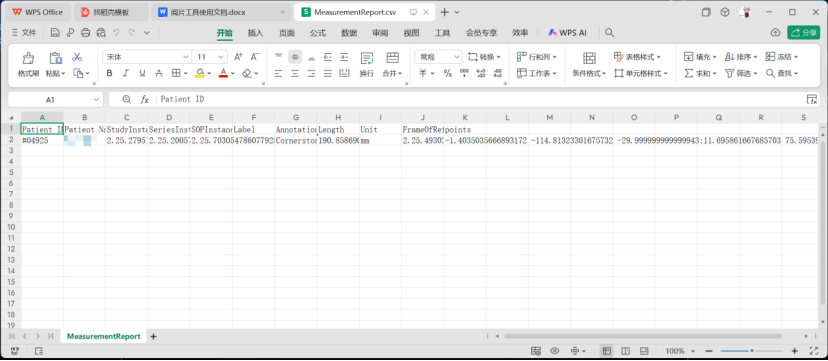Click the Print icon in quick access toolbar
The image size is (828, 361).
click(86, 33)
